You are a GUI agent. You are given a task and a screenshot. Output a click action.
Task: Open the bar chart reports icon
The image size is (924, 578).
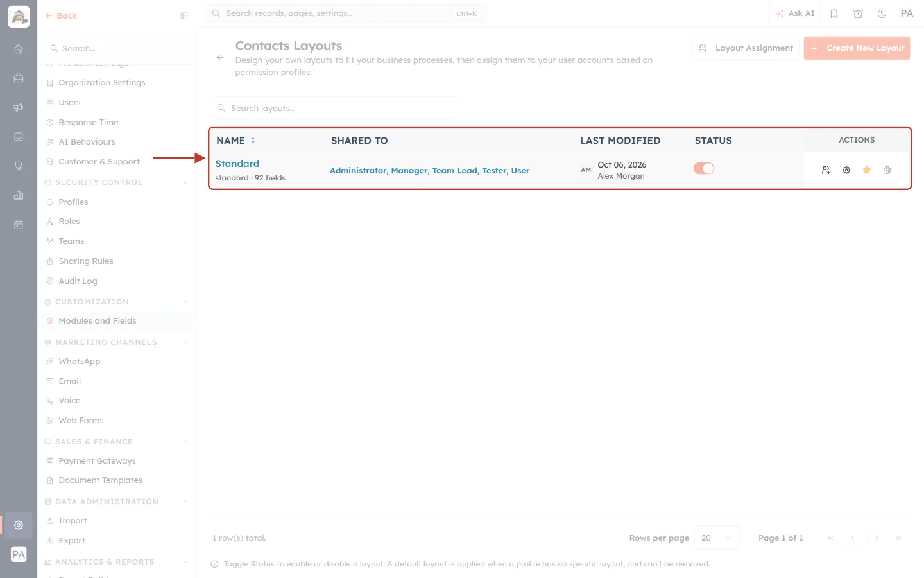[x=19, y=195]
